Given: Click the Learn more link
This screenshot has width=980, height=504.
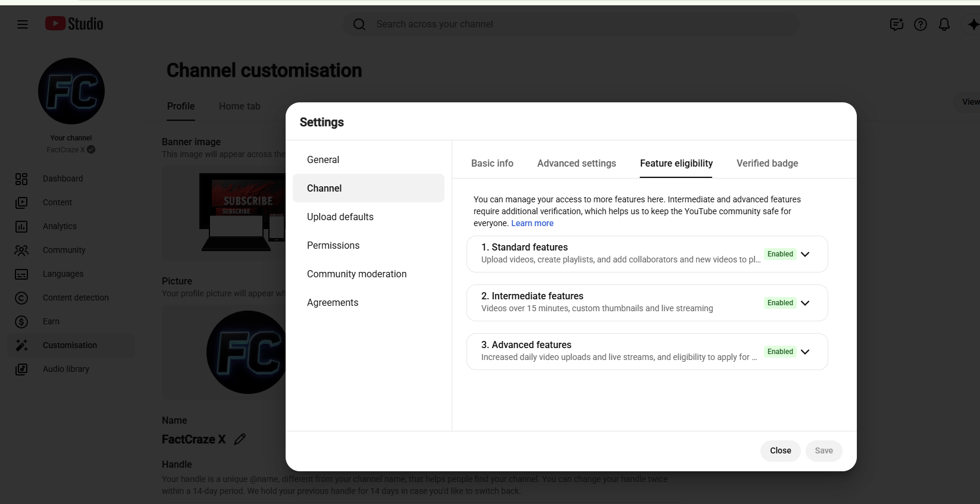Looking at the screenshot, I should (x=532, y=223).
